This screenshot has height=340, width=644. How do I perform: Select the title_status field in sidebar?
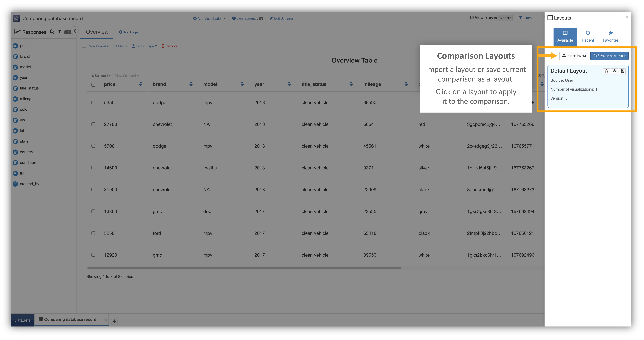(x=29, y=88)
